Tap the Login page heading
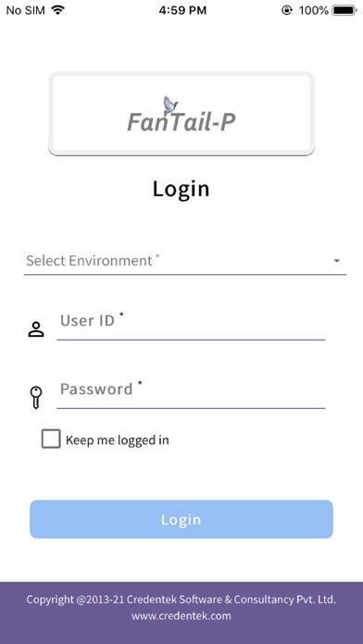The height and width of the screenshot is (644, 363). pyautogui.click(x=181, y=189)
